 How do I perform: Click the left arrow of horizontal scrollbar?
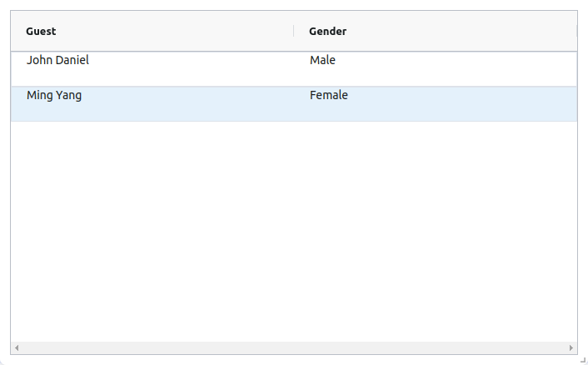(17, 347)
